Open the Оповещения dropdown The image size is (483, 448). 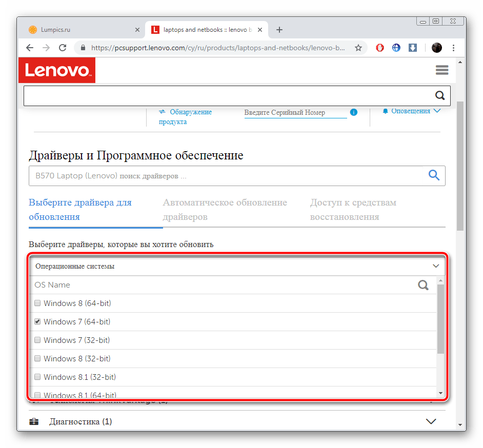pos(412,111)
